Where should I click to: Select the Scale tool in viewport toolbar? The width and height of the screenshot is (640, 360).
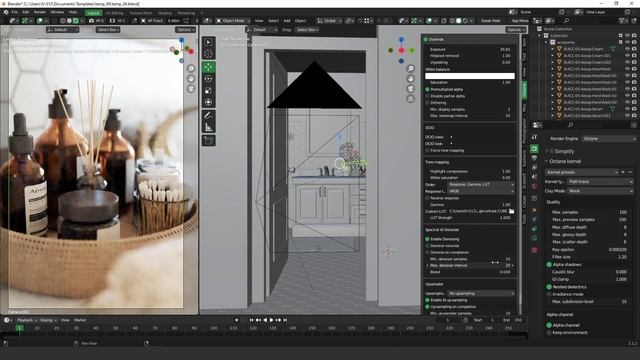[209, 91]
